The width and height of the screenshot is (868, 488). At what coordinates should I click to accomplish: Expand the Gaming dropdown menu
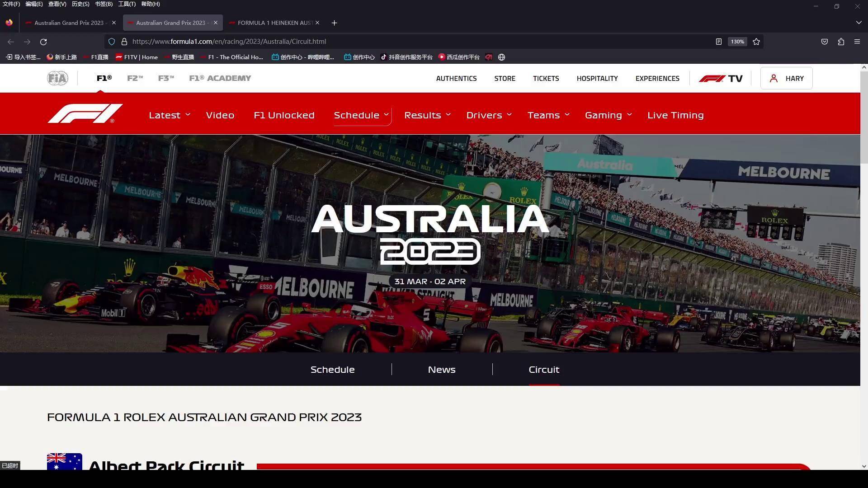(x=608, y=115)
